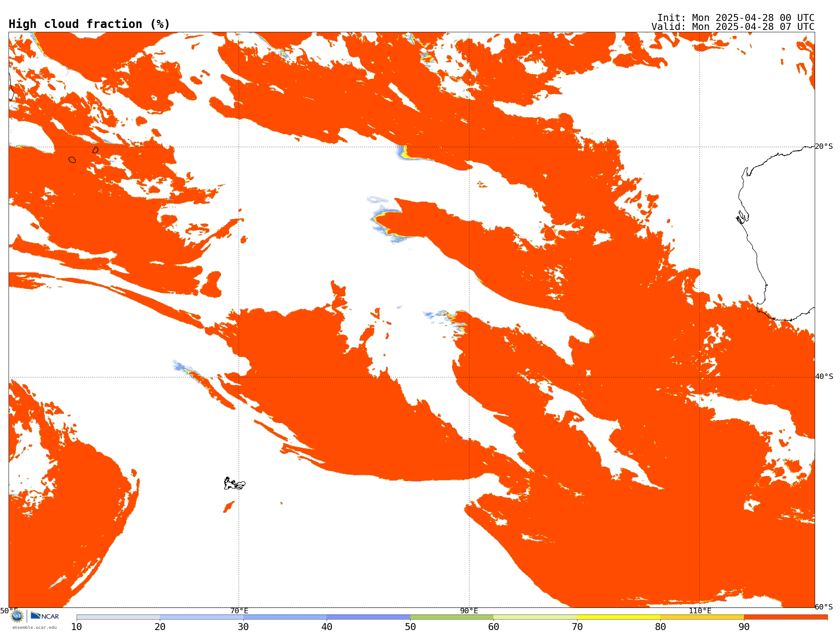Click the colorbar tick label 90
The width and height of the screenshot is (840, 632).
pos(744,627)
